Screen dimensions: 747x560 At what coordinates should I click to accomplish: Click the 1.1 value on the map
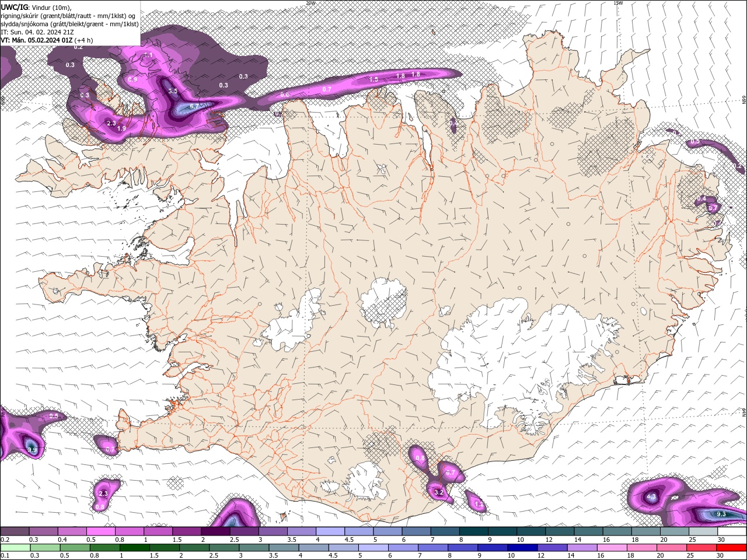point(148,55)
